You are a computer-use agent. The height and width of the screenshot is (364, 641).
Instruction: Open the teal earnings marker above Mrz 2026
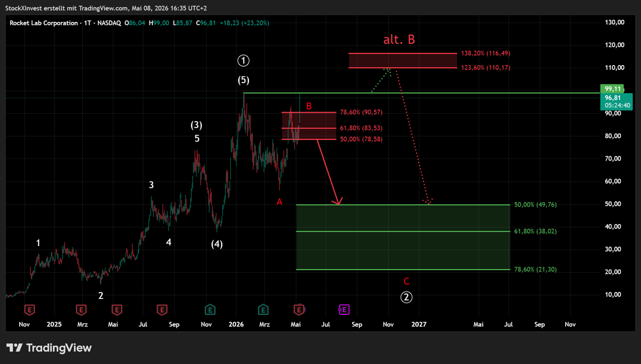tap(263, 309)
